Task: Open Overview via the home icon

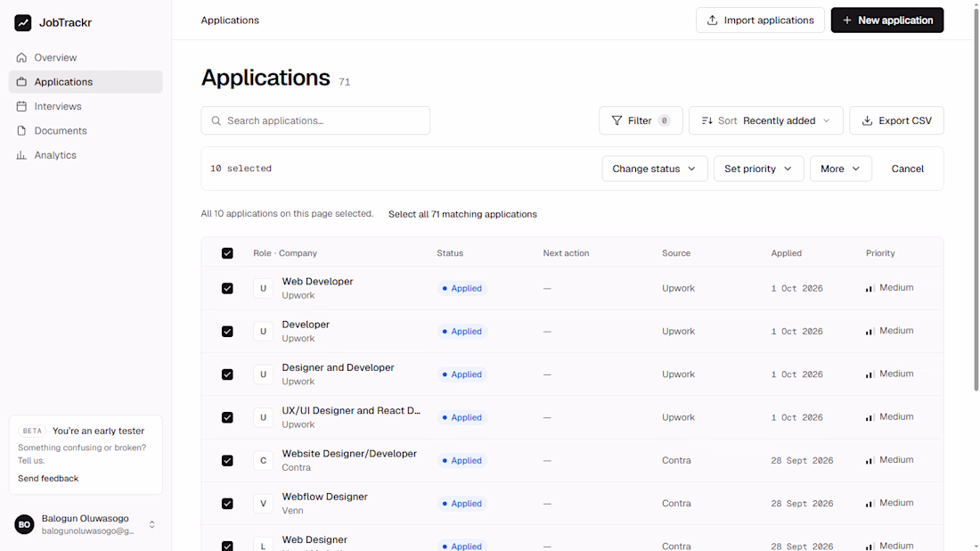Action: pyautogui.click(x=22, y=58)
